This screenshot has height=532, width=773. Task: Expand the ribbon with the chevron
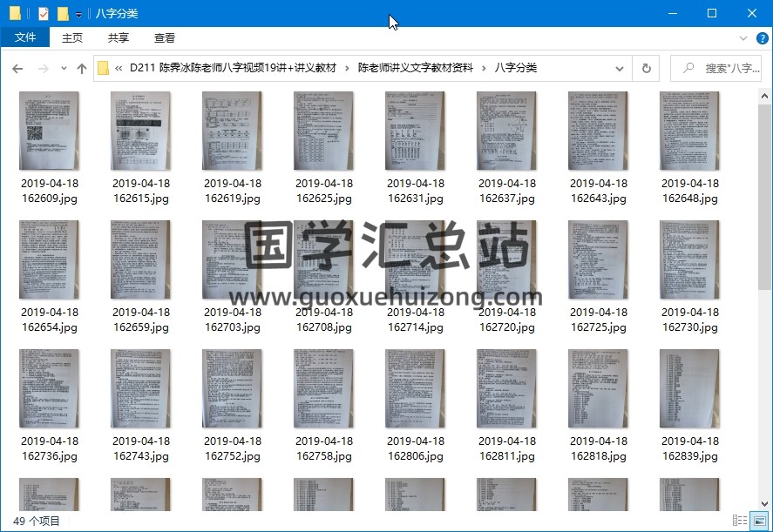[x=743, y=38]
